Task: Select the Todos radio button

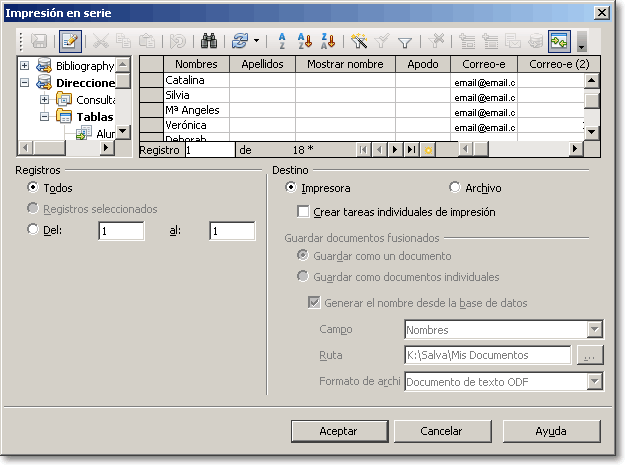Action: tap(33, 187)
